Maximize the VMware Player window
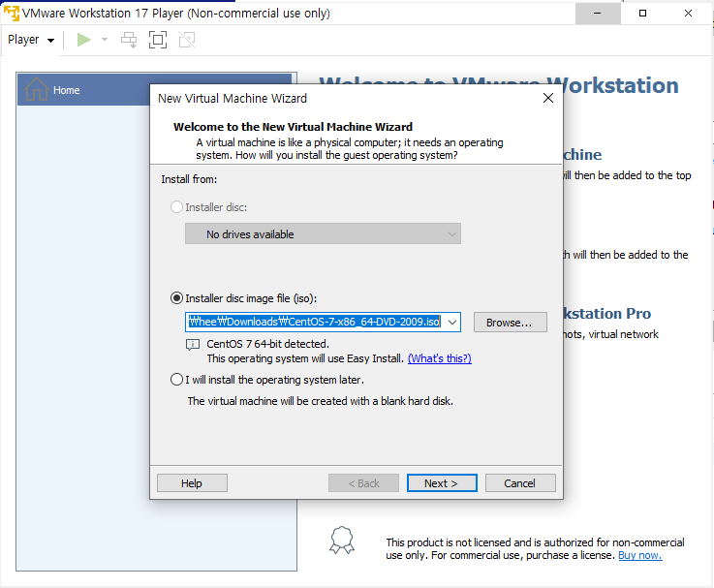This screenshot has width=714, height=588. (x=642, y=13)
